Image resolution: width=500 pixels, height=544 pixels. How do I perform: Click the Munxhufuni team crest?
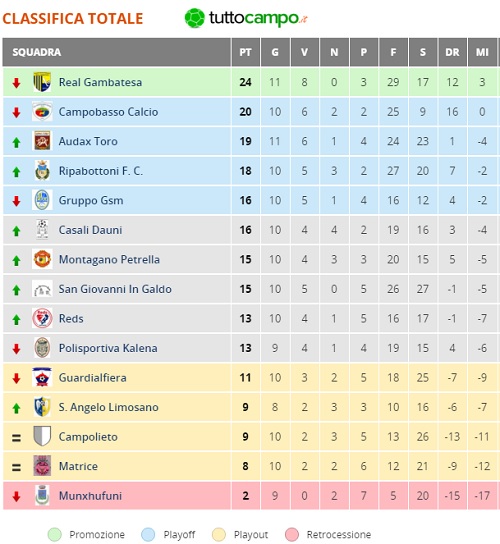[x=42, y=495]
